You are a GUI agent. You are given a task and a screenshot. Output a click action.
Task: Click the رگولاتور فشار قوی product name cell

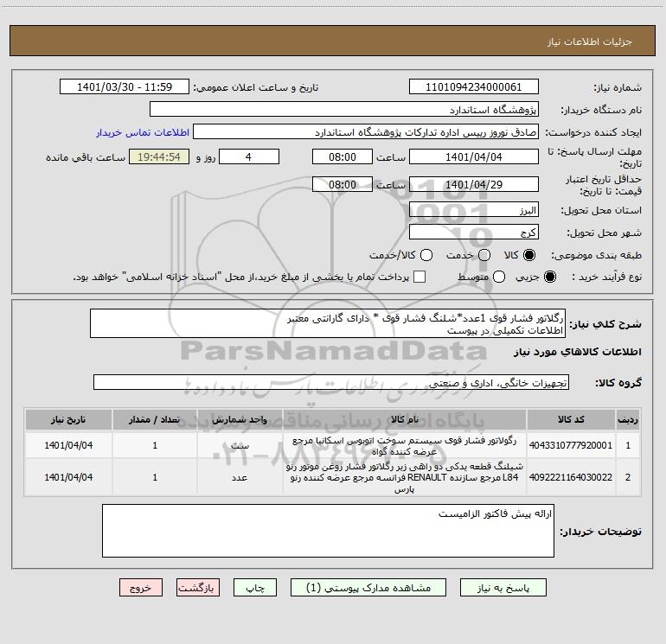[x=405, y=446]
